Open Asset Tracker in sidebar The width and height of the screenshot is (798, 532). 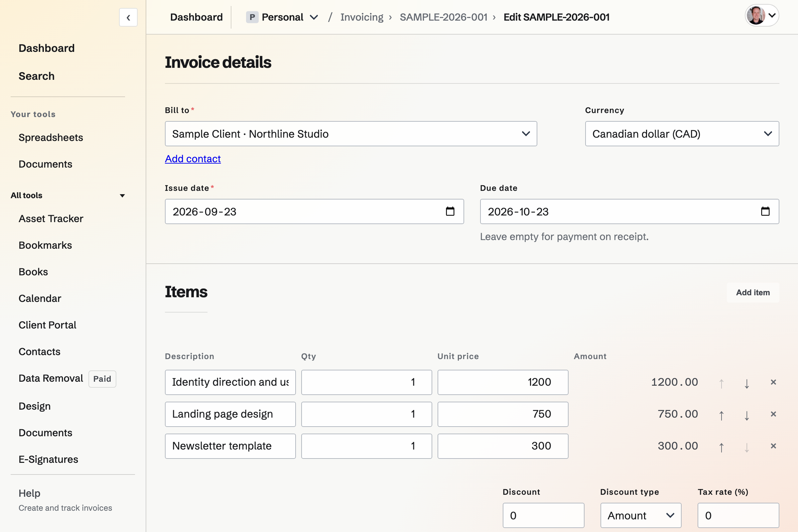[x=51, y=218]
